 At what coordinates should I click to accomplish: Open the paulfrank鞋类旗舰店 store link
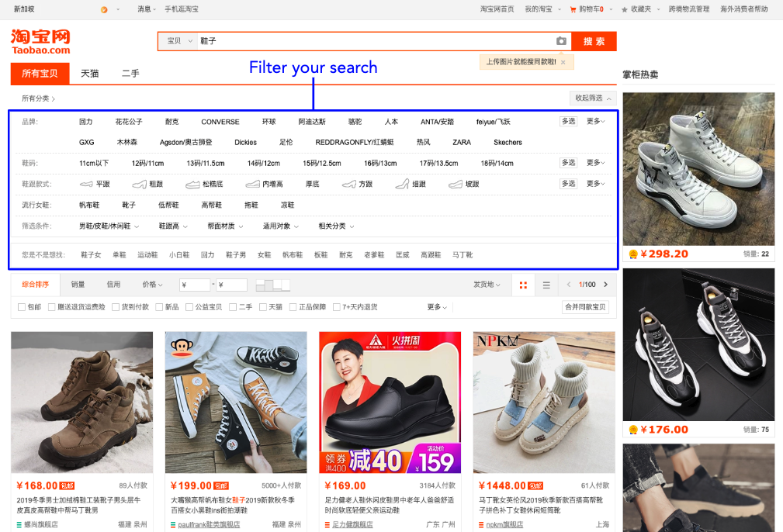209,524
